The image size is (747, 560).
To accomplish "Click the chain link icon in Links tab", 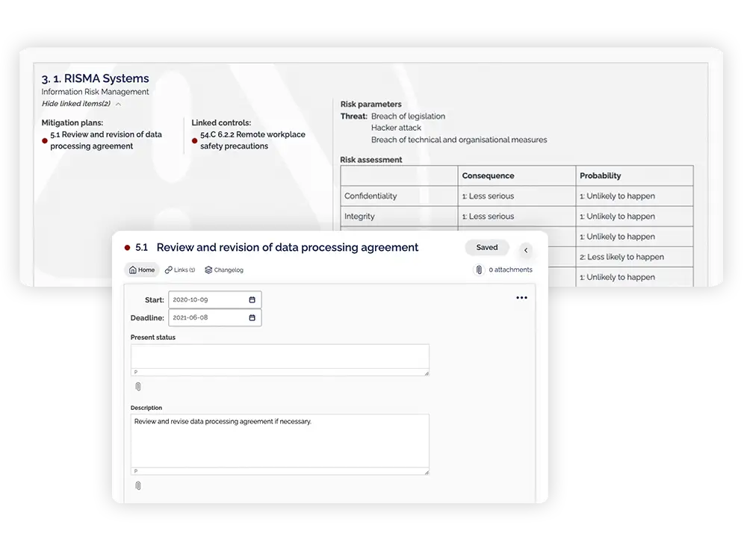I will (169, 270).
